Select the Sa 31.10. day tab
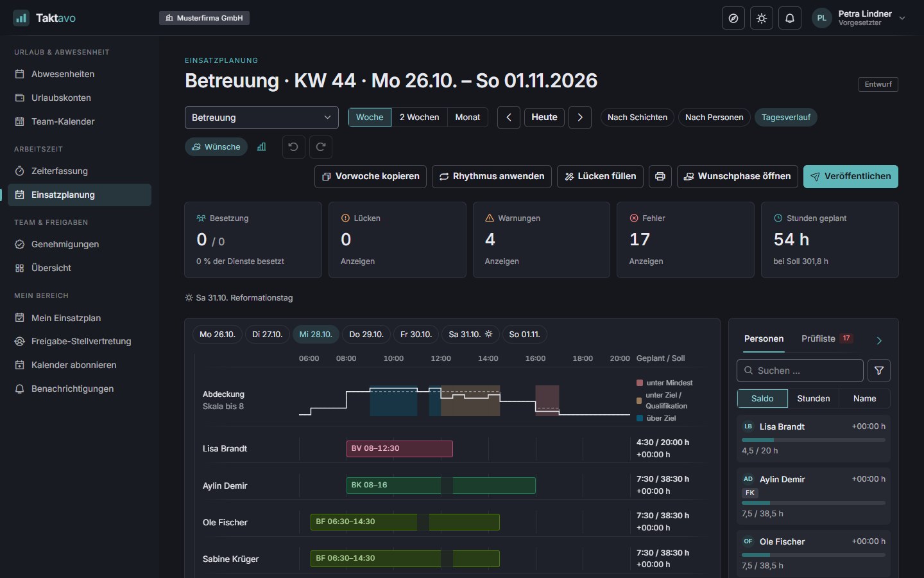Image resolution: width=924 pixels, height=578 pixels. [470, 335]
